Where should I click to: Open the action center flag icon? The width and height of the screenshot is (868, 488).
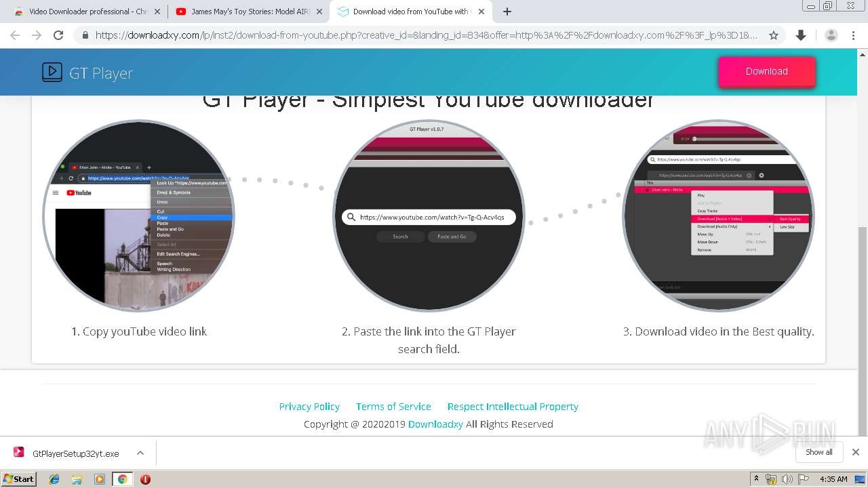[x=804, y=479]
